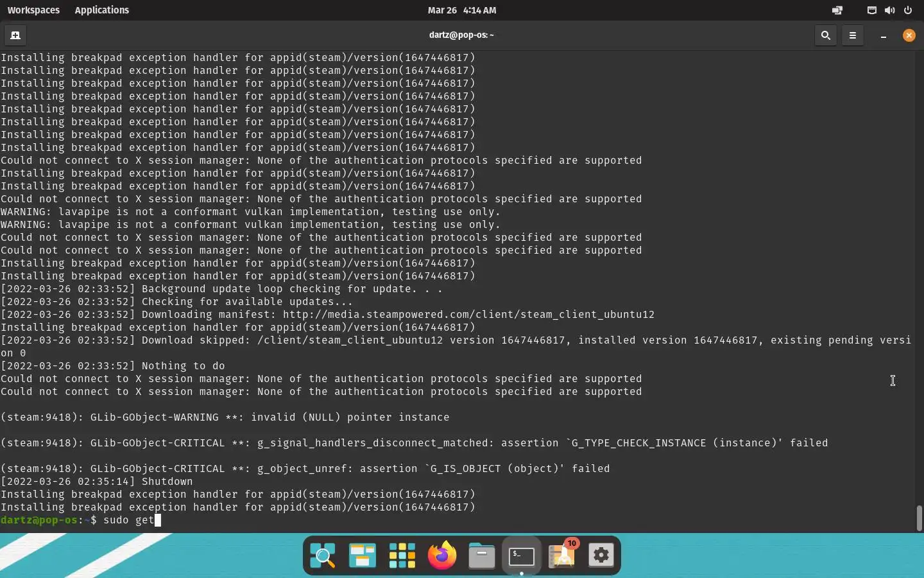This screenshot has width=924, height=578.
Task: Open Settings gear in dock
Action: 601,556
